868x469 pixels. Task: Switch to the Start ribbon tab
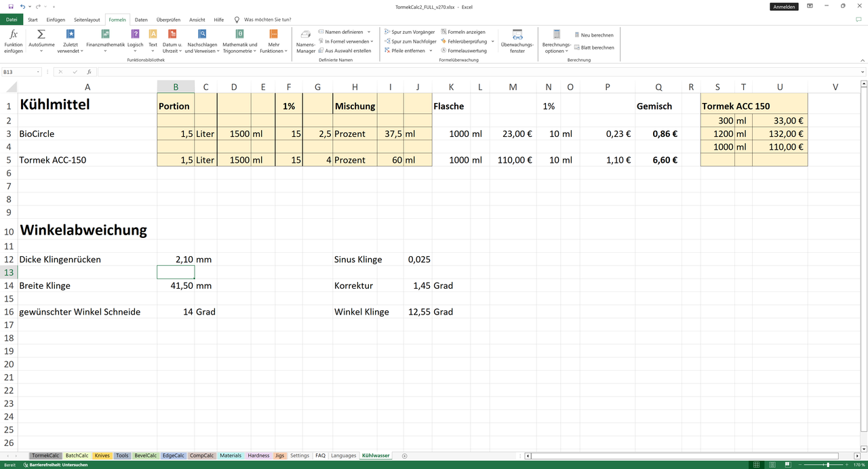pyautogui.click(x=33, y=20)
